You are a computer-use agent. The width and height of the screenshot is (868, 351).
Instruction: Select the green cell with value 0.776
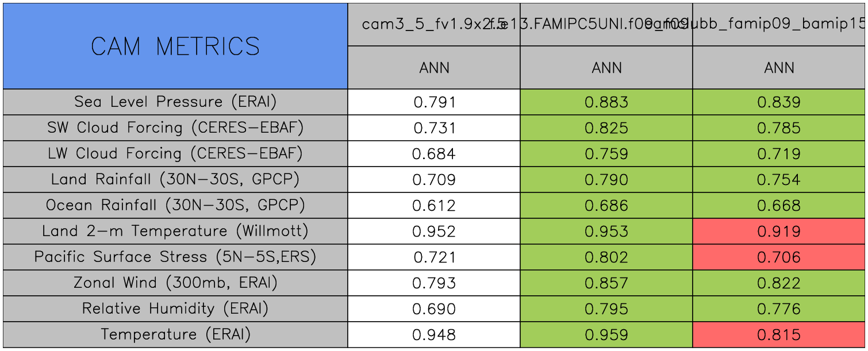point(779,309)
